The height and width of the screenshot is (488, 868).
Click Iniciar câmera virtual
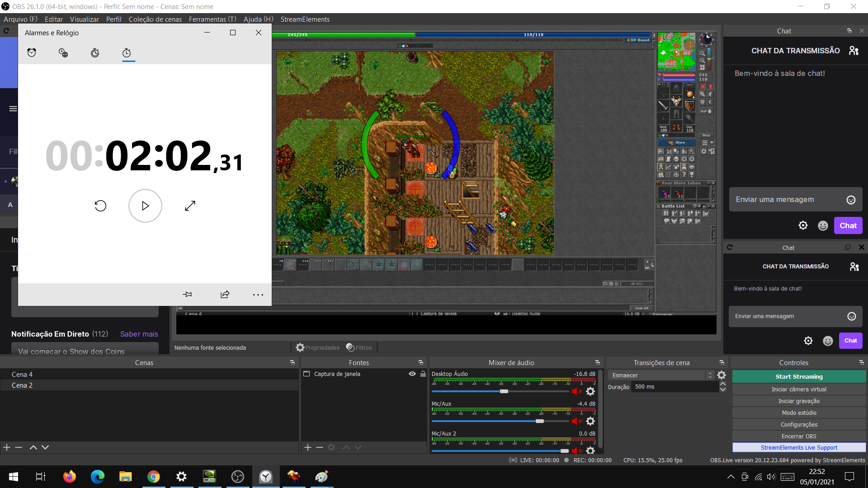point(799,389)
